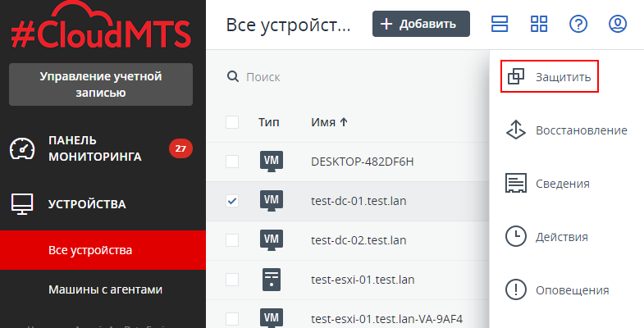The height and width of the screenshot is (328, 644).
Task: Click the Оповещения alert icon
Action: tap(515, 289)
